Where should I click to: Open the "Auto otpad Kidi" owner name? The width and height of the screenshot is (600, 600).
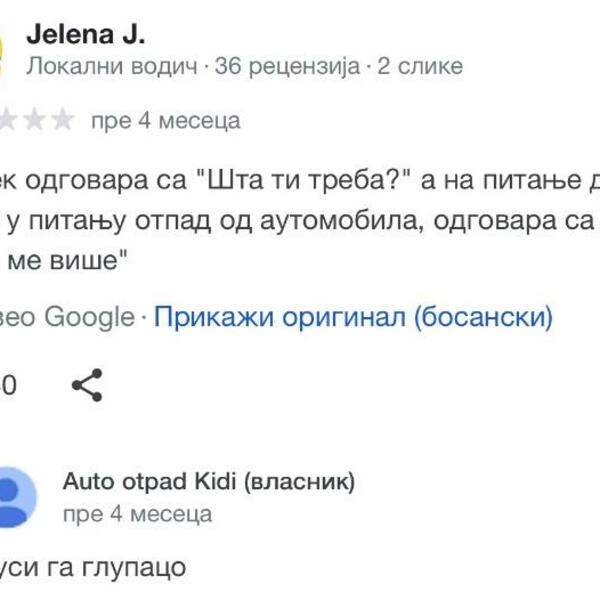click(x=148, y=482)
